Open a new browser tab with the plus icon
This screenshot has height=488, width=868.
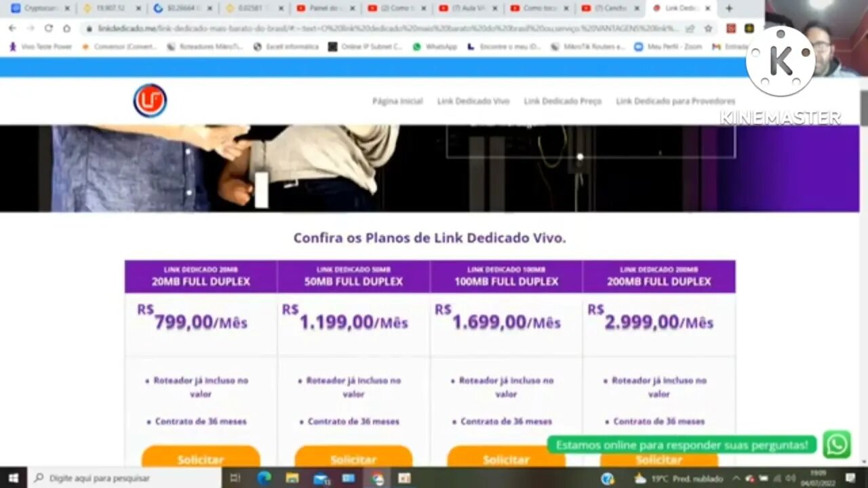coord(729,8)
